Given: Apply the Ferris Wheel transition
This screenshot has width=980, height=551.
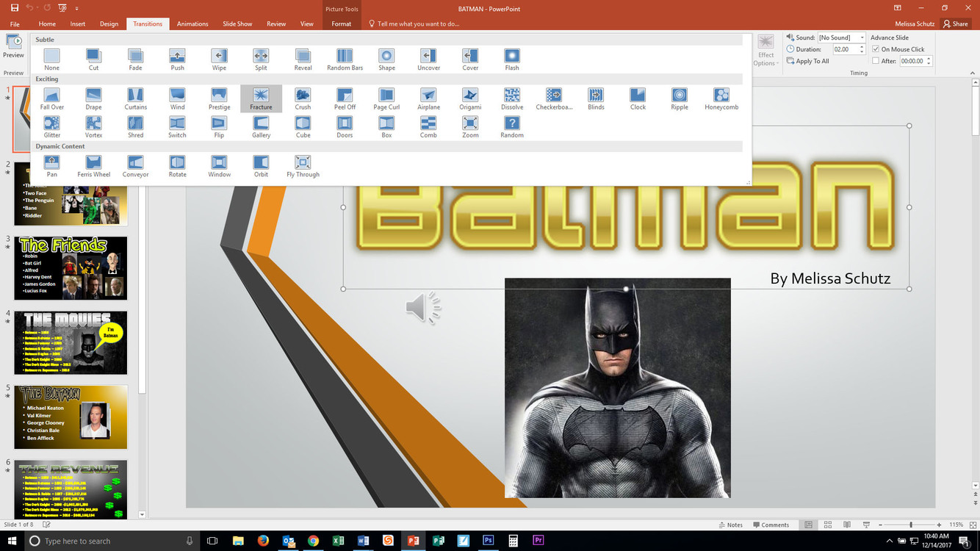Looking at the screenshot, I should coord(93,166).
